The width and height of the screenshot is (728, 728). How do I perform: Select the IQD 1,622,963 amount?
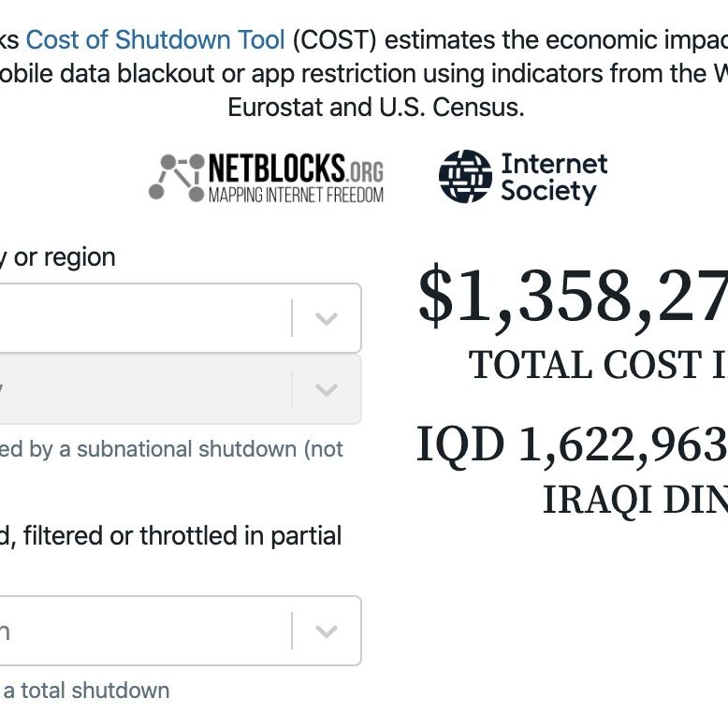point(572,444)
